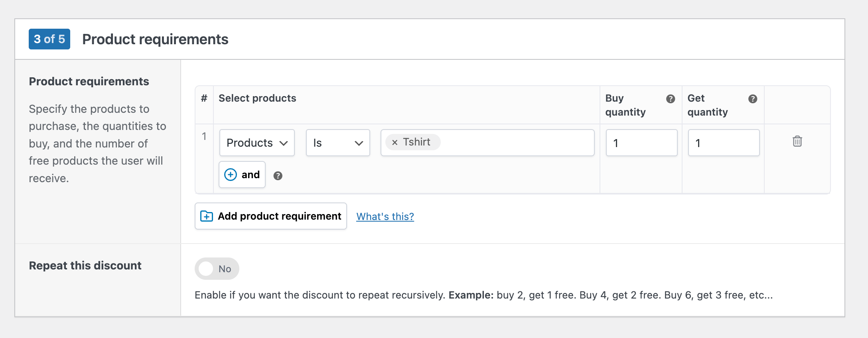Viewport: 868px width, 338px height.
Task: Focus the Buy quantity input field
Action: (641, 143)
